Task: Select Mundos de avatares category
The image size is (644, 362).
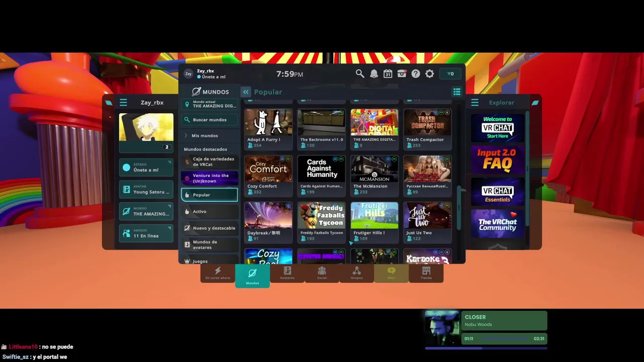Action: [x=210, y=245]
